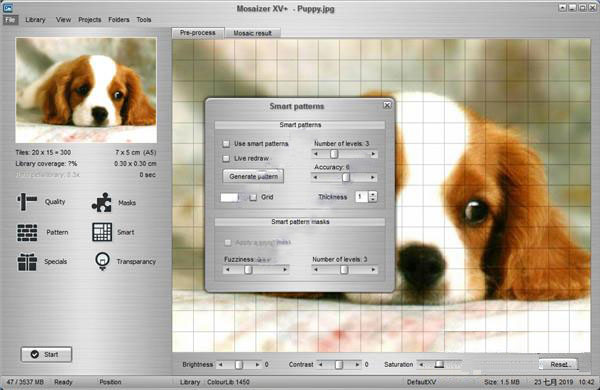This screenshot has height=390, width=600.
Task: Click the mask Number of levels slider thumb
Action: 344,270
